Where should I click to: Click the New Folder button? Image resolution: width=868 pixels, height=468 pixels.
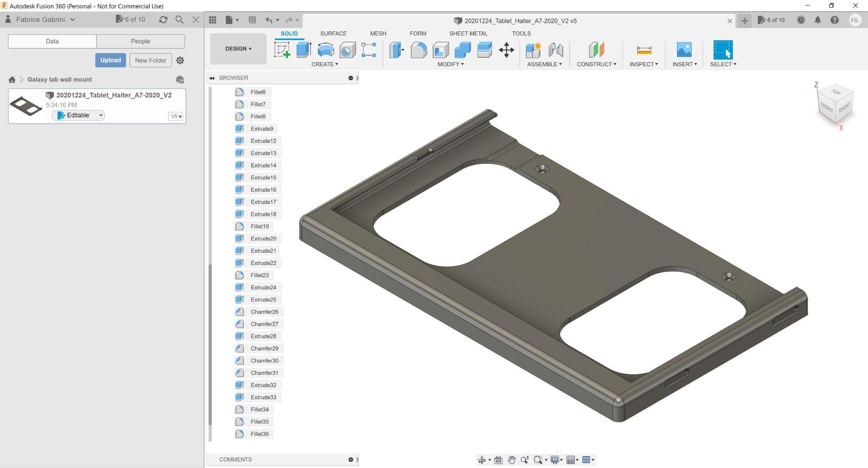click(x=150, y=60)
